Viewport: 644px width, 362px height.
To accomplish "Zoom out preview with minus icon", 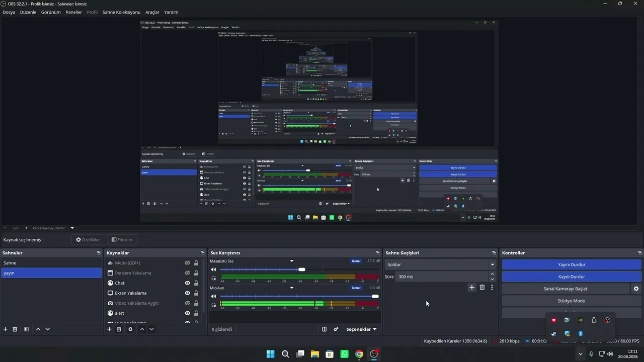I will (5, 228).
